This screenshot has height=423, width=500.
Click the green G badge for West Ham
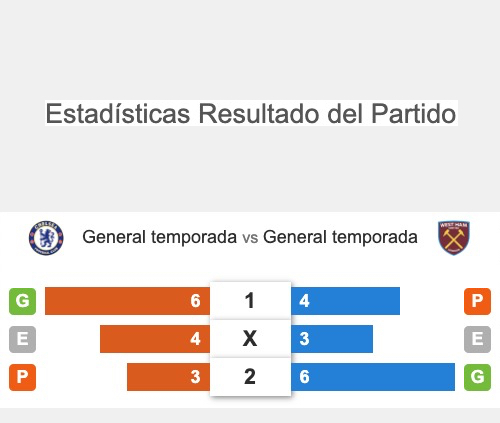click(x=477, y=377)
